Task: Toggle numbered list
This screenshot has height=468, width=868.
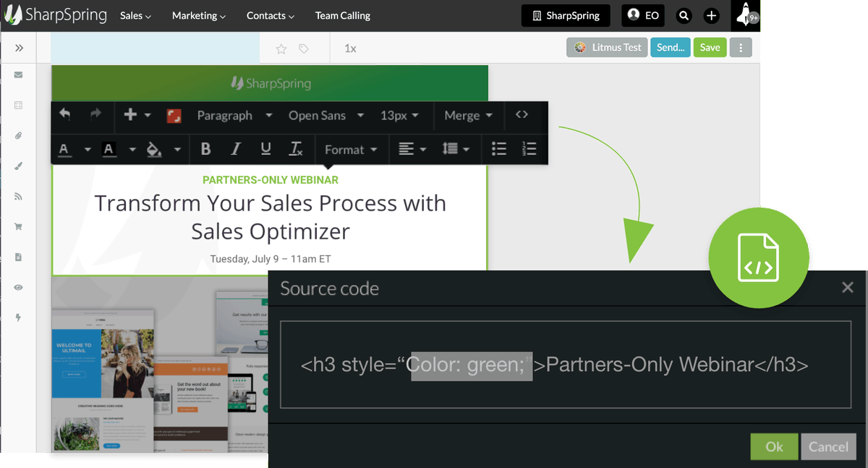Action: point(529,149)
